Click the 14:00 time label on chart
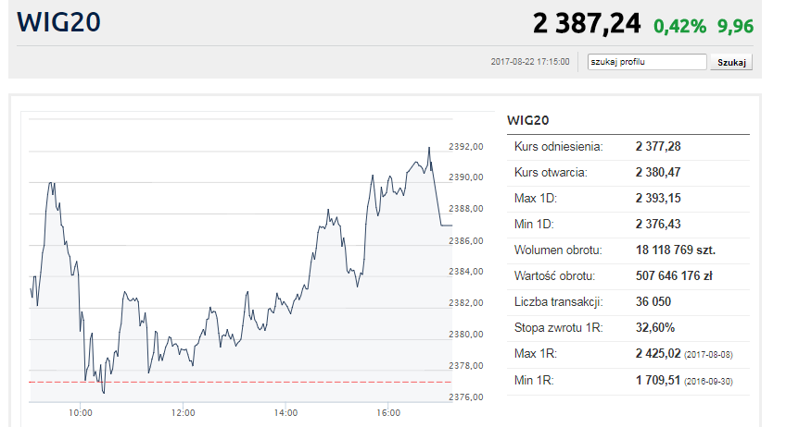Screen dimensions: 786x427 pos(286,413)
